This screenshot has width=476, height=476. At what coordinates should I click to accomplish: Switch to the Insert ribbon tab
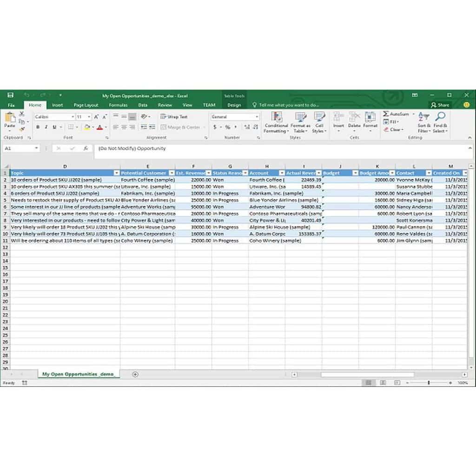coord(57,106)
